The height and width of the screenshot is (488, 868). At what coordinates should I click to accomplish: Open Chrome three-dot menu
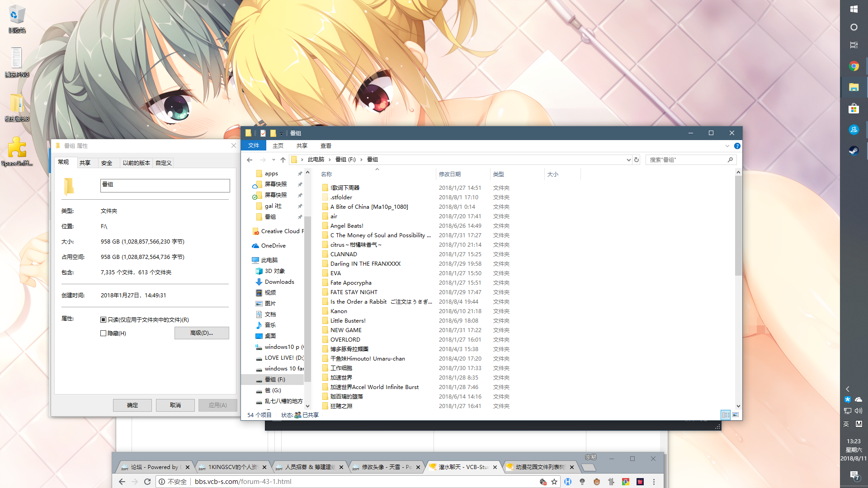click(x=654, y=482)
